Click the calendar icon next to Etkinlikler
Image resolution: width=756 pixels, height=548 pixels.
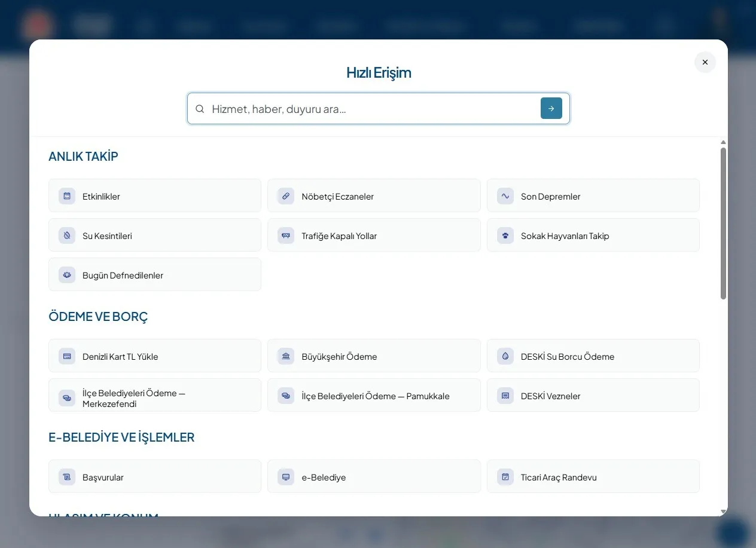(67, 196)
